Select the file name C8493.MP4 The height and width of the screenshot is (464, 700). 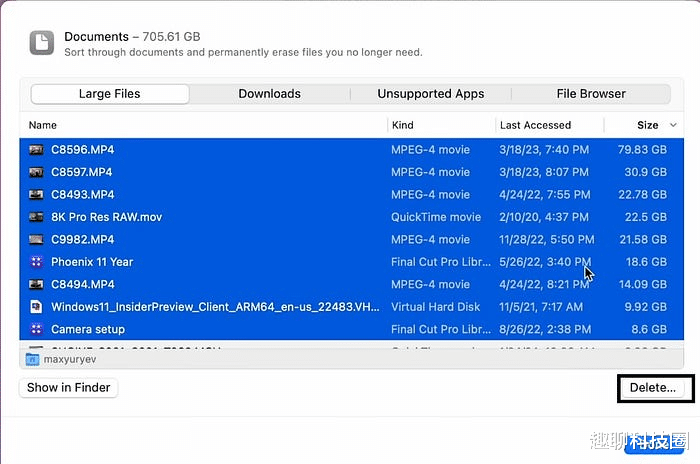83,195
